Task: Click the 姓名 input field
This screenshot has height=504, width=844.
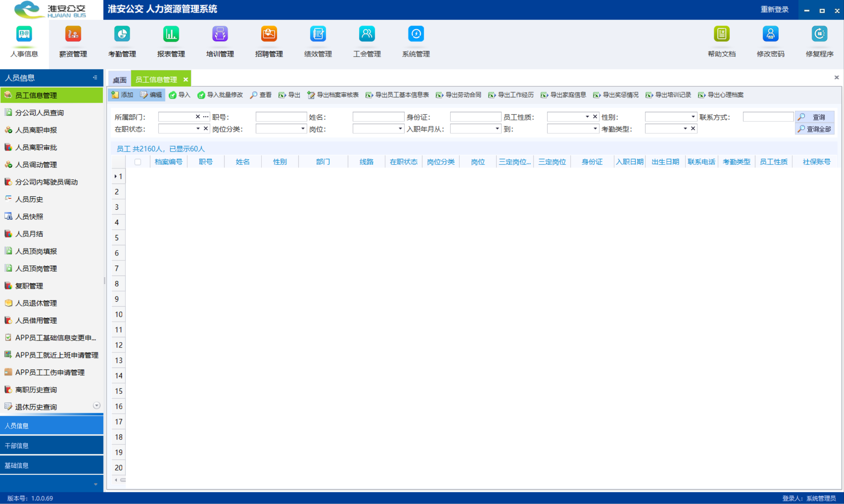Action: tap(378, 117)
